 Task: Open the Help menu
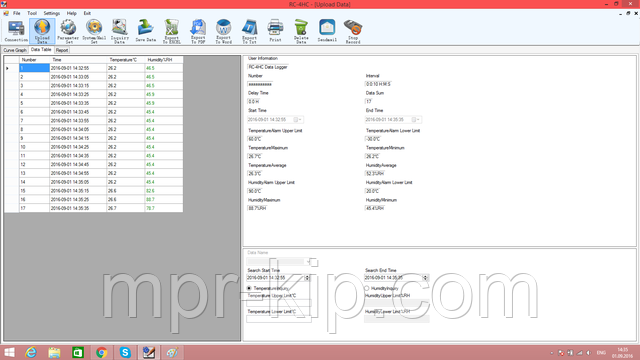71,13
